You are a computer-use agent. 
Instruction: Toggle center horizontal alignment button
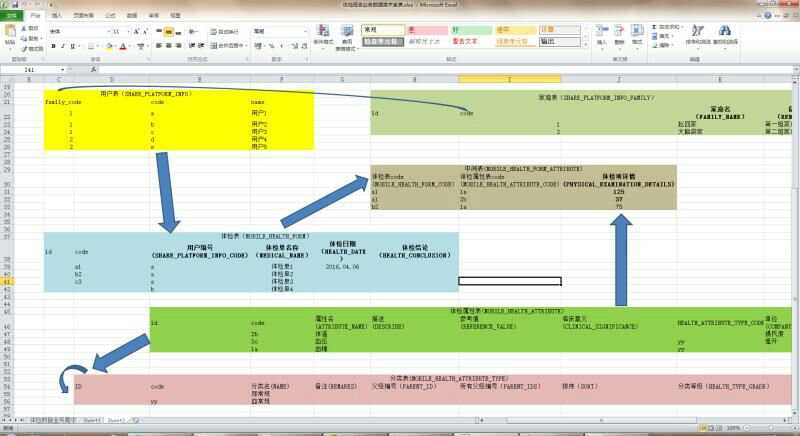pos(170,46)
